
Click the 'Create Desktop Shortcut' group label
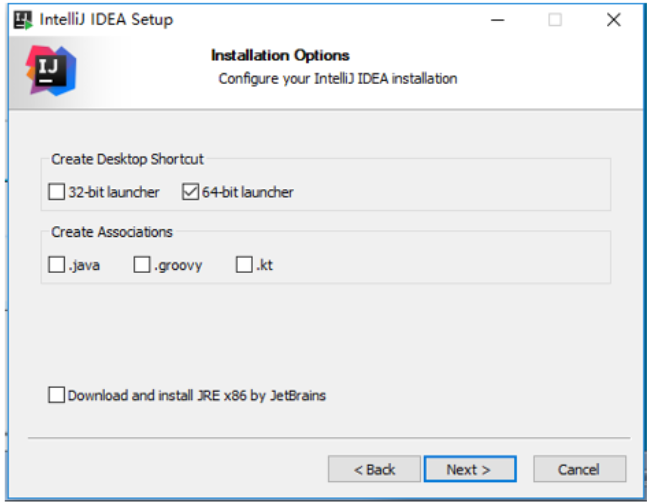(x=127, y=159)
